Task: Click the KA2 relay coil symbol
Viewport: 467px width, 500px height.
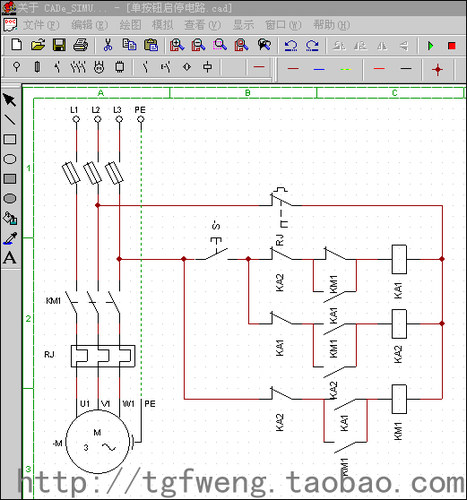Action: [x=399, y=324]
